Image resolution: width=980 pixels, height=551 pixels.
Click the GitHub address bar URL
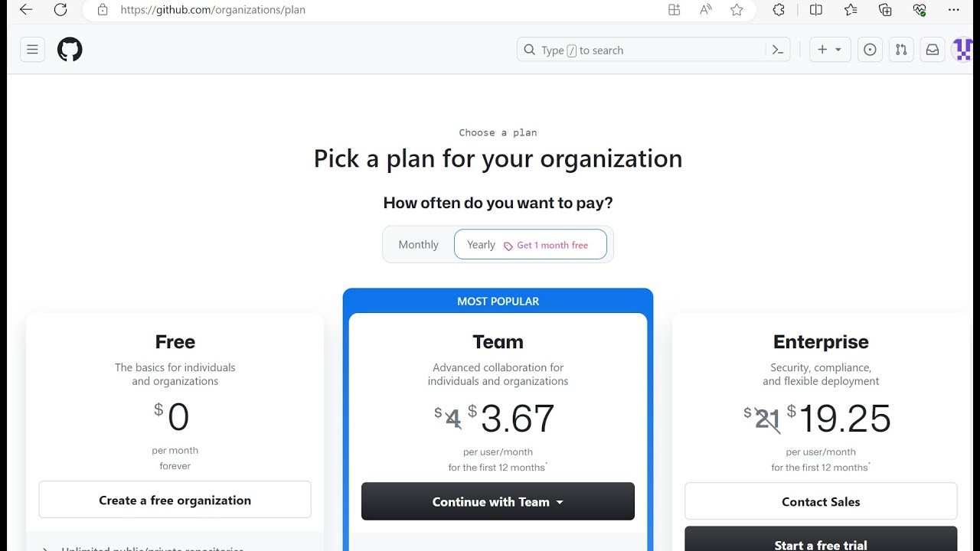point(213,10)
